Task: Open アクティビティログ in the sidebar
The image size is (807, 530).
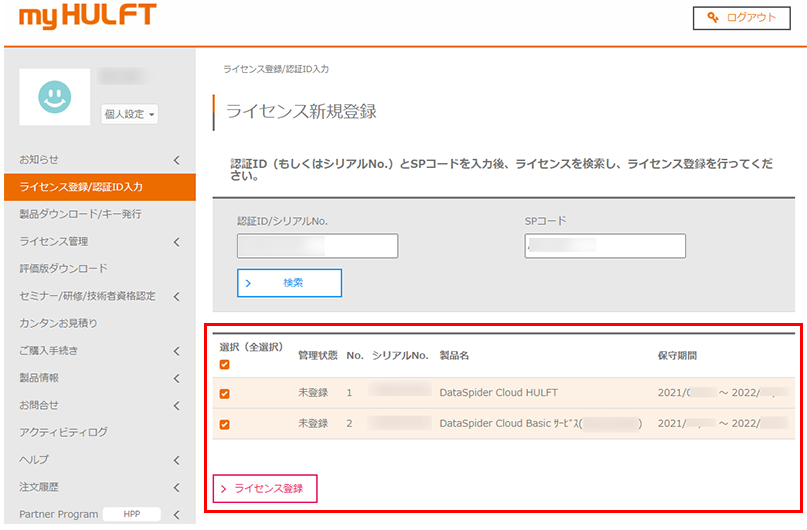Action: tap(64, 433)
